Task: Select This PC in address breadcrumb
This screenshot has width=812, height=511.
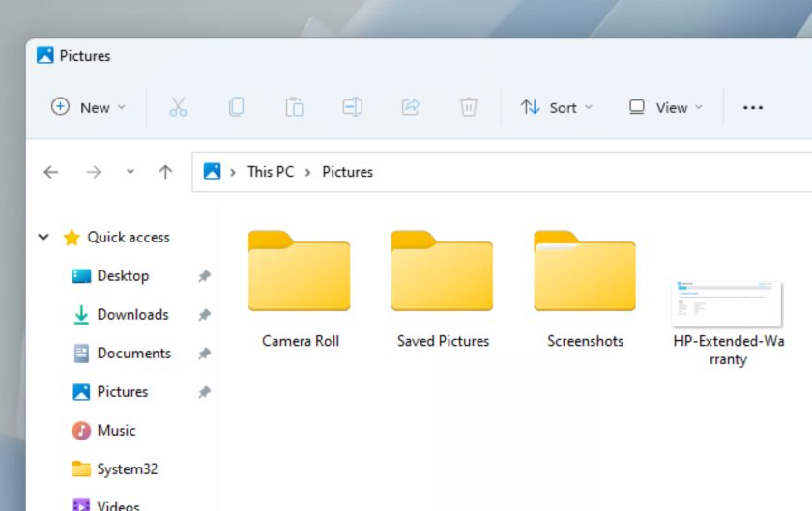Action: tap(270, 172)
